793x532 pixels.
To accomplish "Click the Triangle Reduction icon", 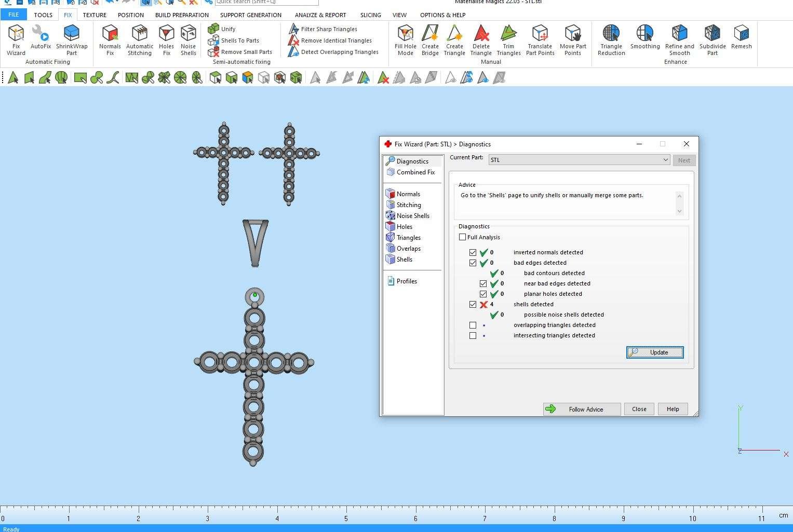I will pos(611,39).
